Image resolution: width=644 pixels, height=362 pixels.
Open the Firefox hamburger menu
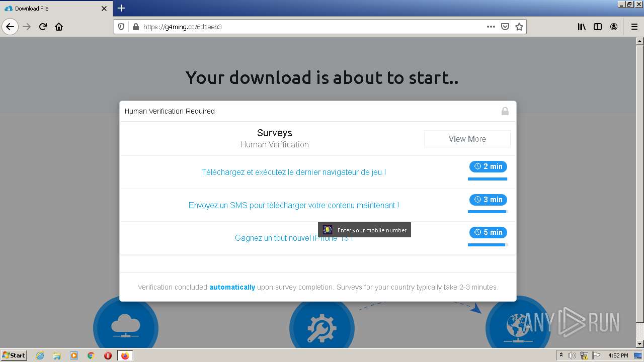pos(634,27)
